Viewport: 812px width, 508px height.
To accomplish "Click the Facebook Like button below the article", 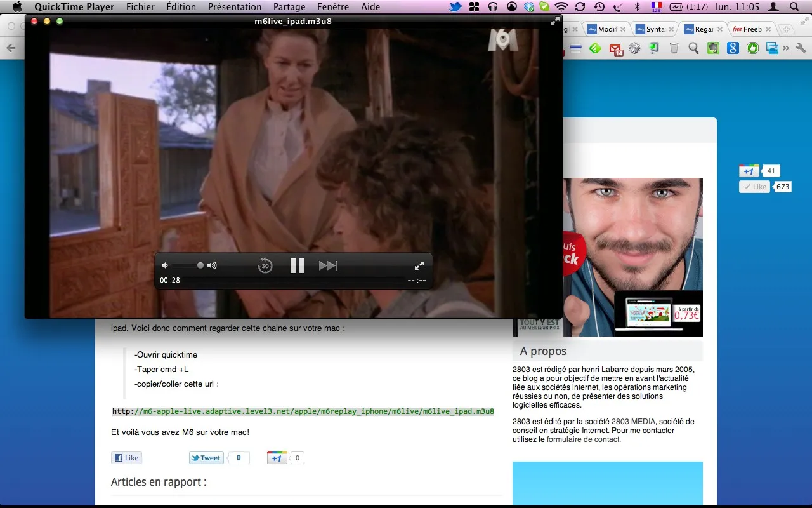I will pos(126,458).
